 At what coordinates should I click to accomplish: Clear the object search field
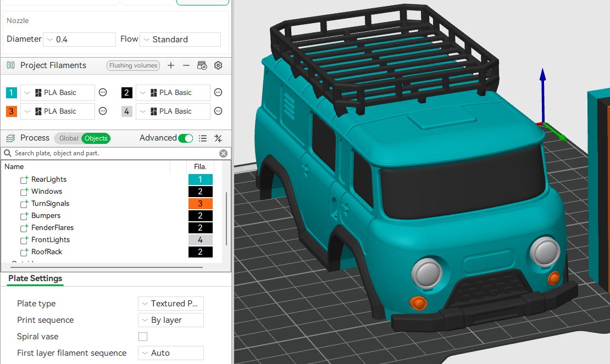coord(223,153)
